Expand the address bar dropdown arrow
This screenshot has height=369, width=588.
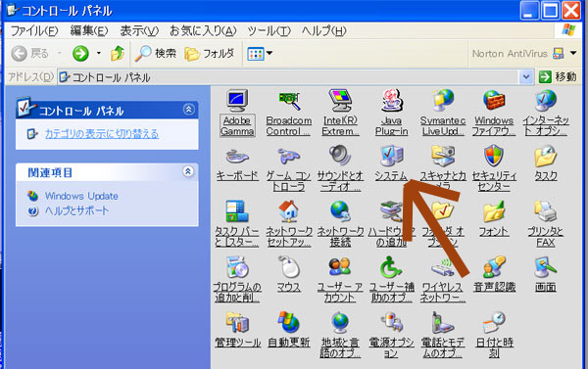pyautogui.click(x=526, y=76)
